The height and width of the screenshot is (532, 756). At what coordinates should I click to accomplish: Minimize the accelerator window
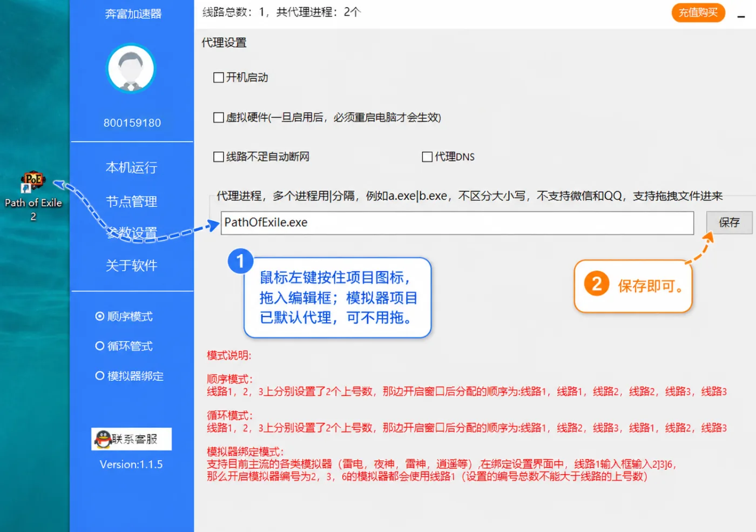pos(741,16)
